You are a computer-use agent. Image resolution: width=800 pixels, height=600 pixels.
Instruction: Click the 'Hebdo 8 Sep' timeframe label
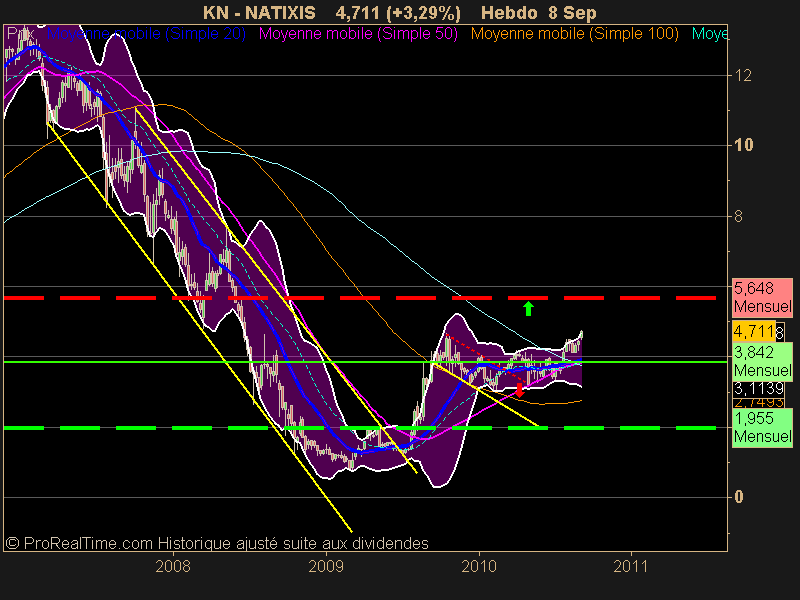click(538, 13)
